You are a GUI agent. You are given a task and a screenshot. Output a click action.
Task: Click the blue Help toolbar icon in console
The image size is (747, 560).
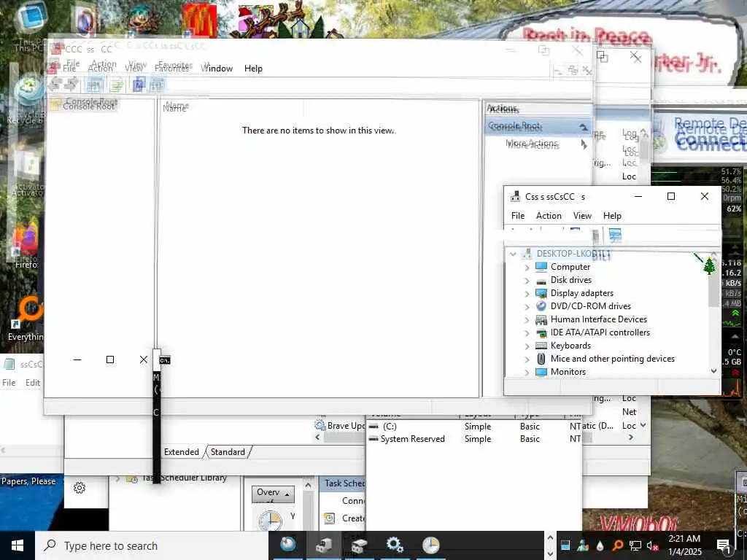139,86
